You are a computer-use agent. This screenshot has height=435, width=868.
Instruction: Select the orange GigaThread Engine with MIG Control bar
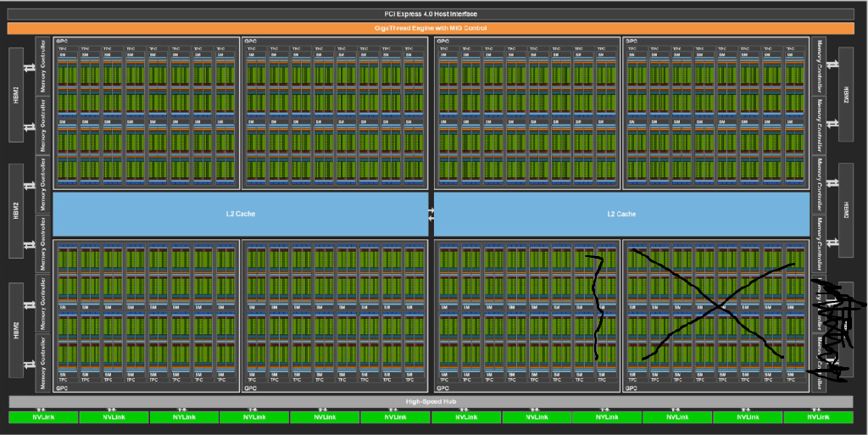click(431, 28)
